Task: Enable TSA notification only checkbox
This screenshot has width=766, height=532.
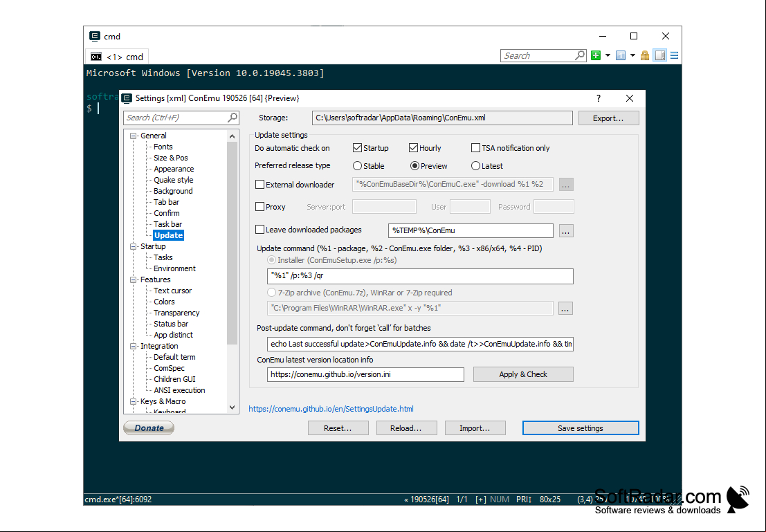Action: [x=475, y=148]
